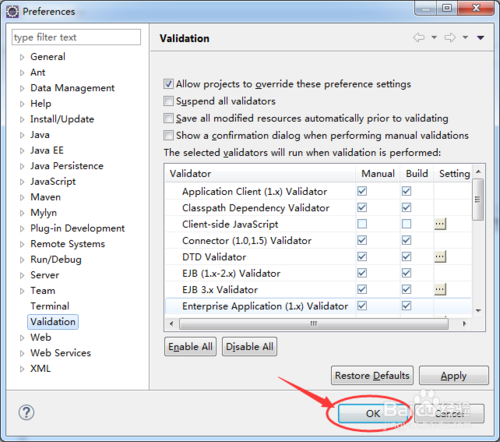Click the Apply button

[454, 375]
